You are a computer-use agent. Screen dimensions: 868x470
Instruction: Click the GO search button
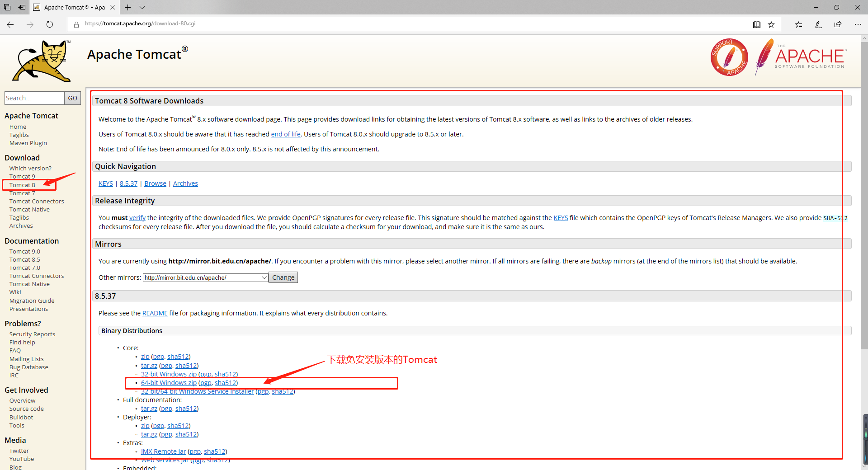click(x=72, y=98)
